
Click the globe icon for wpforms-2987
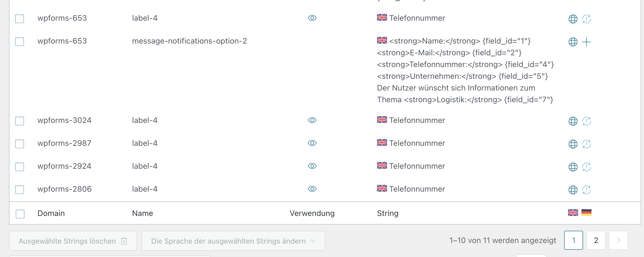tap(573, 144)
